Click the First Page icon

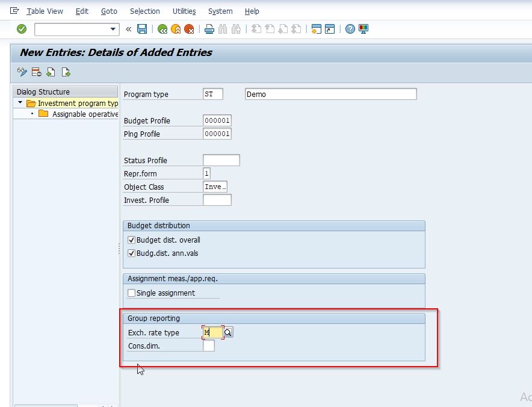[x=256, y=29]
